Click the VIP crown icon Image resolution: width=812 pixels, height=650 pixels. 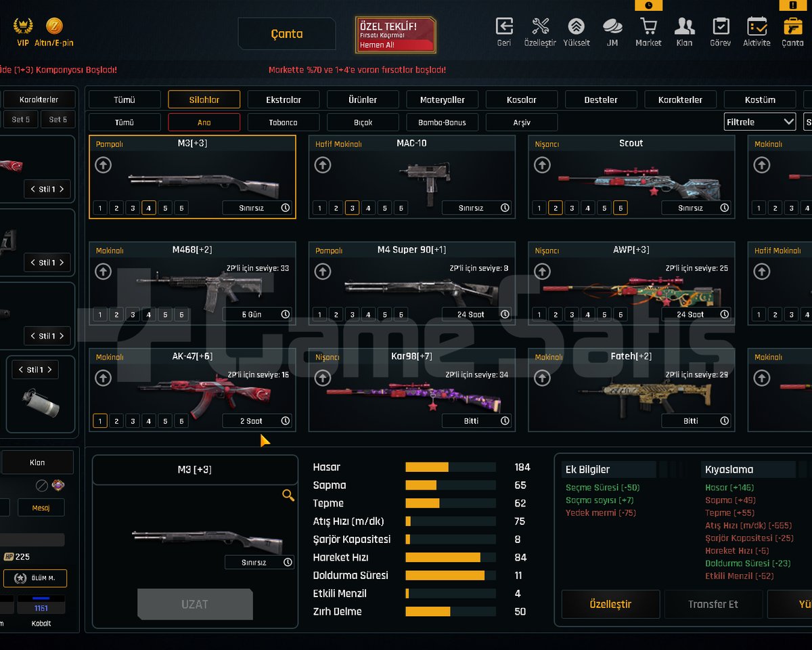[x=23, y=27]
